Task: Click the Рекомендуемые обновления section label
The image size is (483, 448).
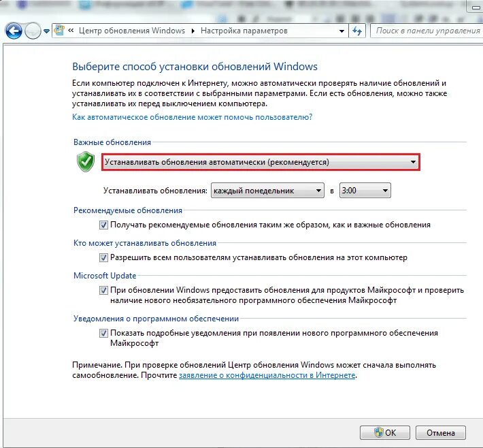Action: pos(128,210)
